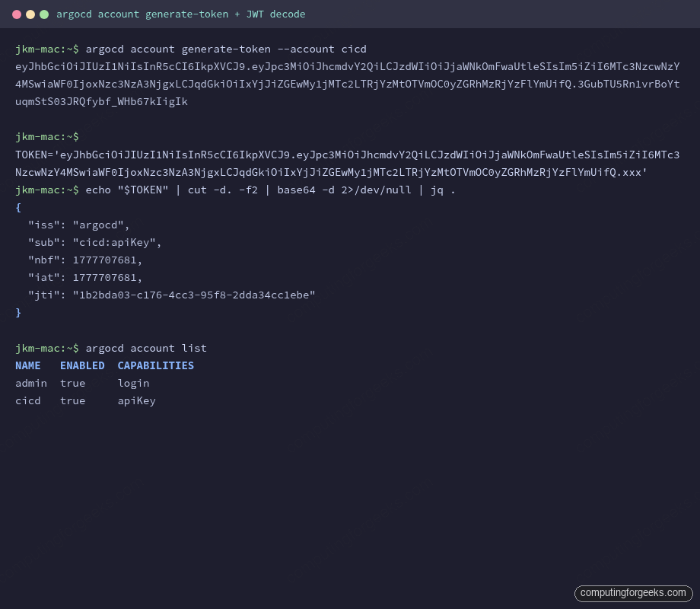This screenshot has width=700, height=609.
Task: Click the opening curly brace of JSON output
Action: [18, 208]
